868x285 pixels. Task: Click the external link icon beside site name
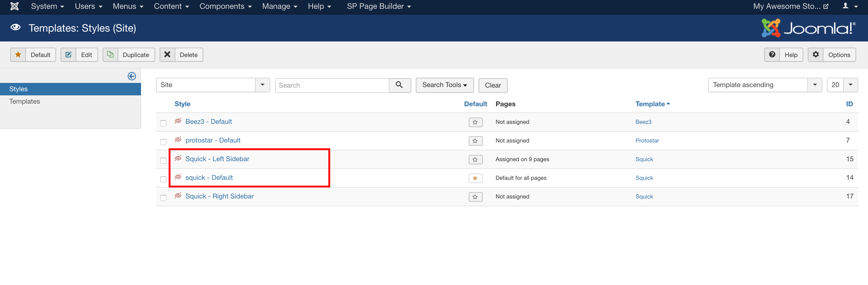pos(826,6)
